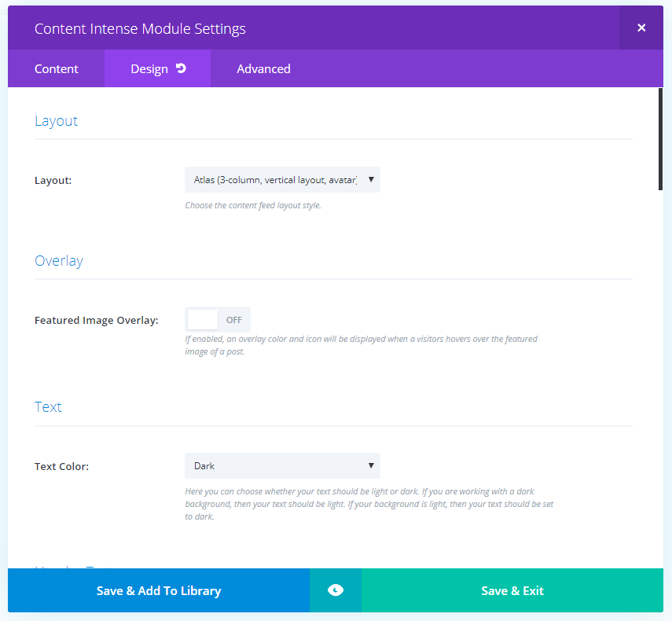This screenshot has width=672, height=621.
Task: Open the Advanced tab
Action: (263, 69)
